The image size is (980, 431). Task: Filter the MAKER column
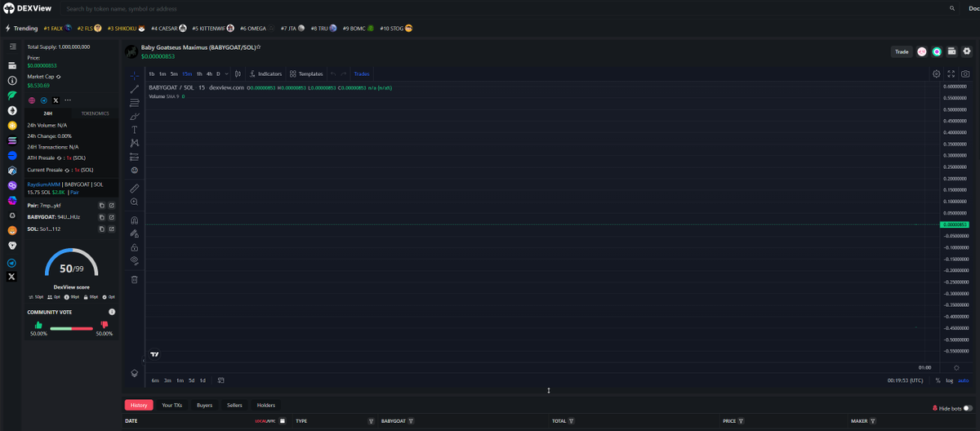pyautogui.click(x=873, y=421)
